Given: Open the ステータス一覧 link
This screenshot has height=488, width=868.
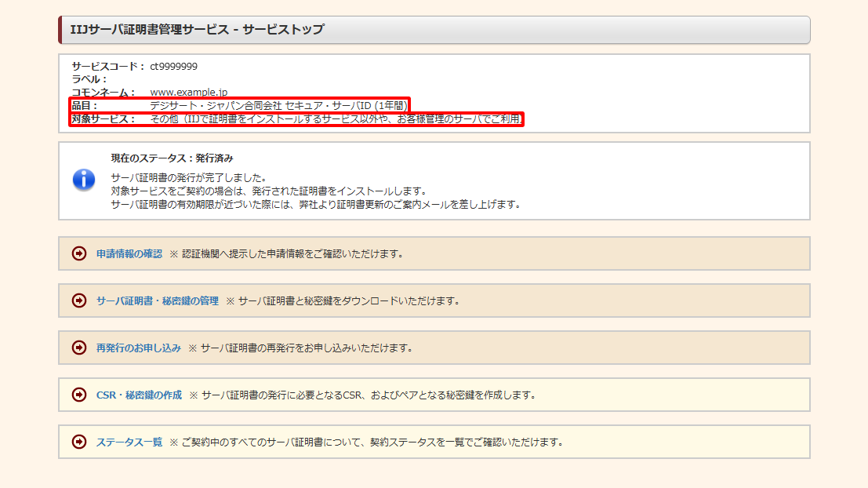Looking at the screenshot, I should coord(129,442).
